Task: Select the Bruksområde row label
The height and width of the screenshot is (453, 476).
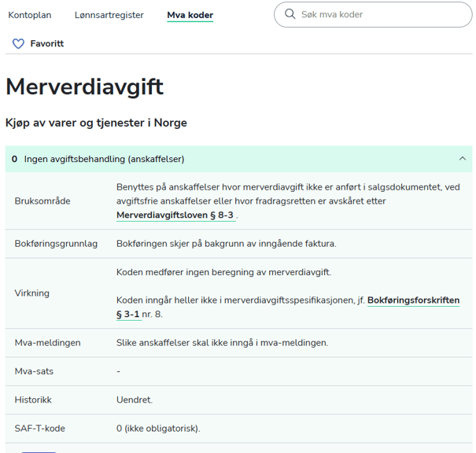Action: pos(42,201)
